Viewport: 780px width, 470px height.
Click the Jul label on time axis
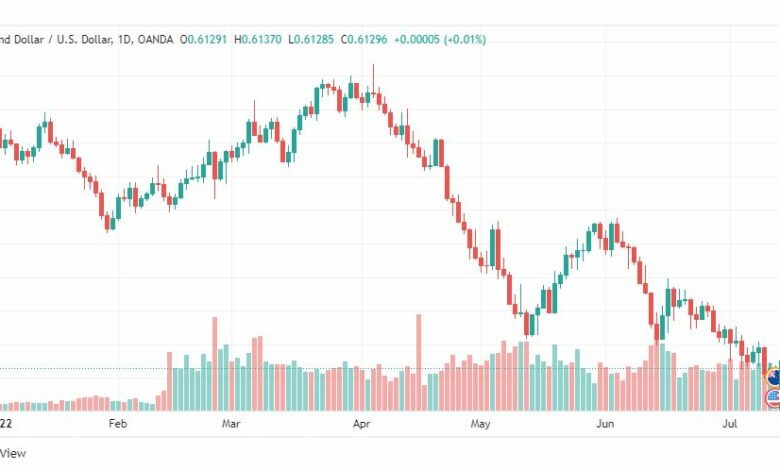(x=730, y=424)
